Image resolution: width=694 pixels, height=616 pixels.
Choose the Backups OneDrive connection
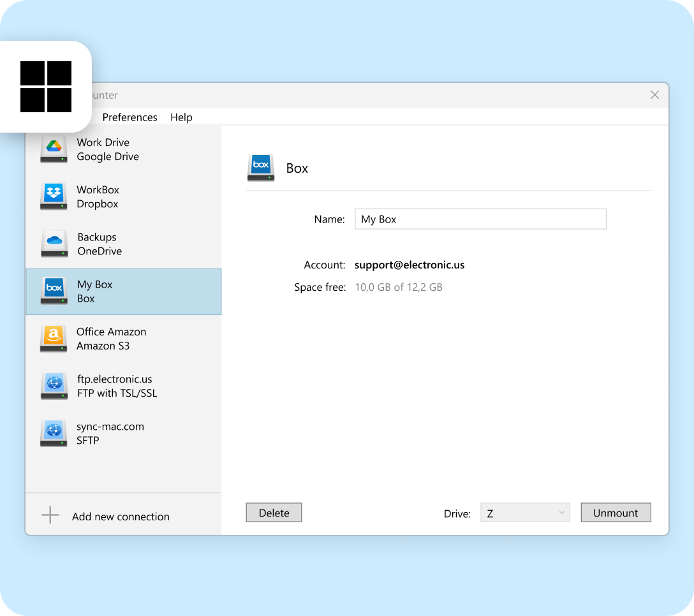[122, 244]
